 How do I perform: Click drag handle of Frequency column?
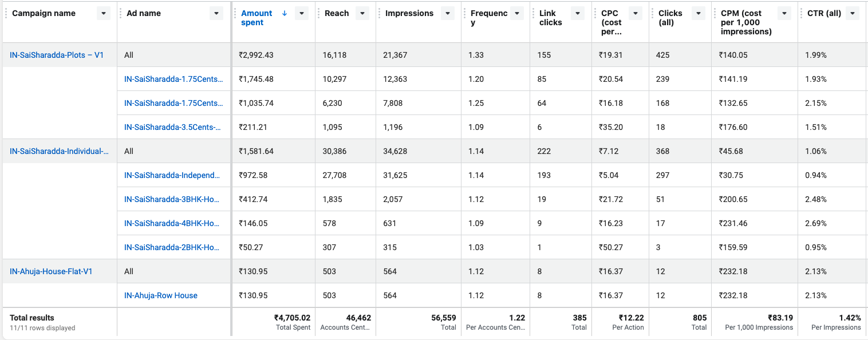[464, 13]
